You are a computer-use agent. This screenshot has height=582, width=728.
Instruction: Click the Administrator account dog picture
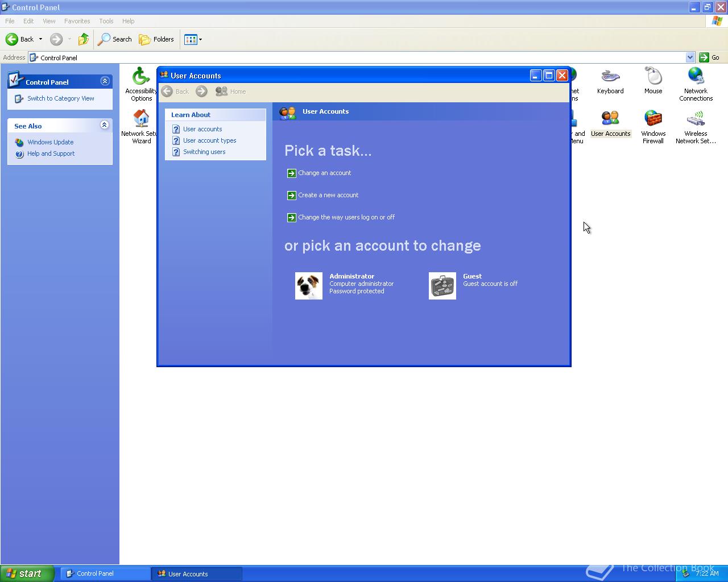point(309,286)
